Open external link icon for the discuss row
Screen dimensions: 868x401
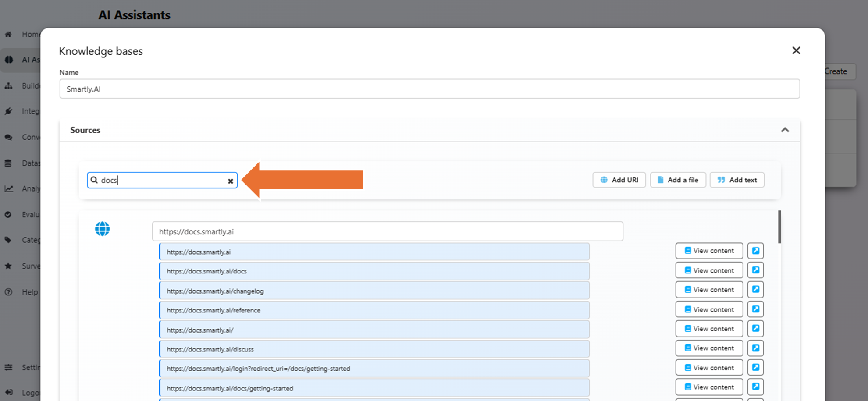(755, 348)
